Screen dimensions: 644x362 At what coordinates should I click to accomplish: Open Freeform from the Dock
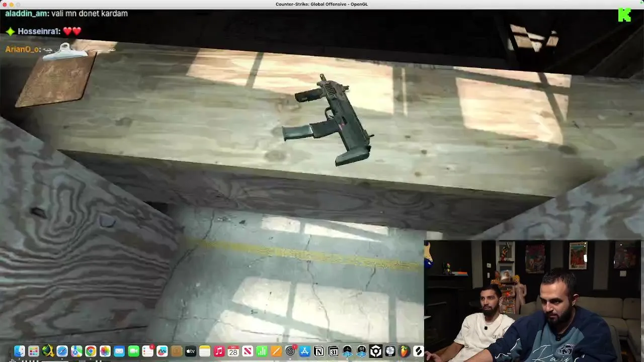pos(162,351)
